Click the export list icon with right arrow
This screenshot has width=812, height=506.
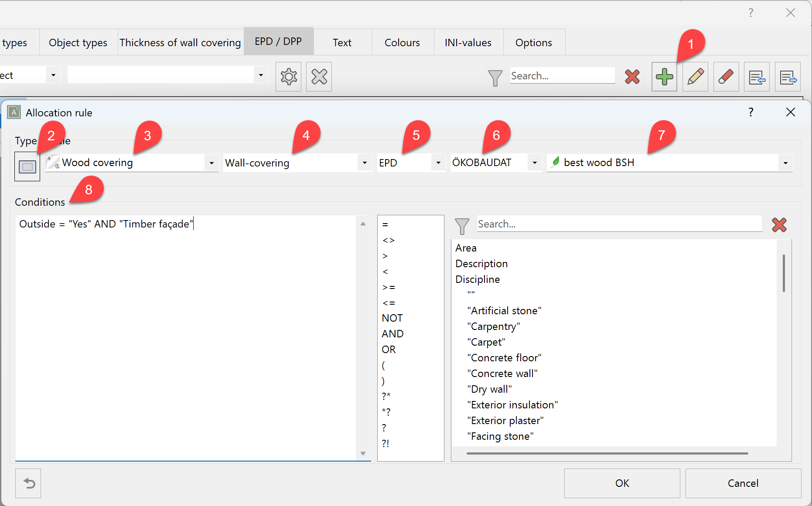pyautogui.click(x=788, y=77)
